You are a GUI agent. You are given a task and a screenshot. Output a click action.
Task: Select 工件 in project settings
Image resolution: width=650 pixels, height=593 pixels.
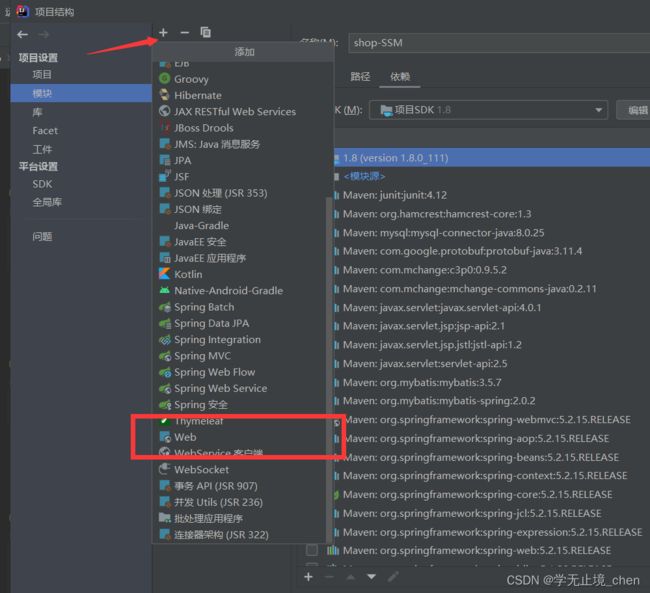click(x=42, y=149)
